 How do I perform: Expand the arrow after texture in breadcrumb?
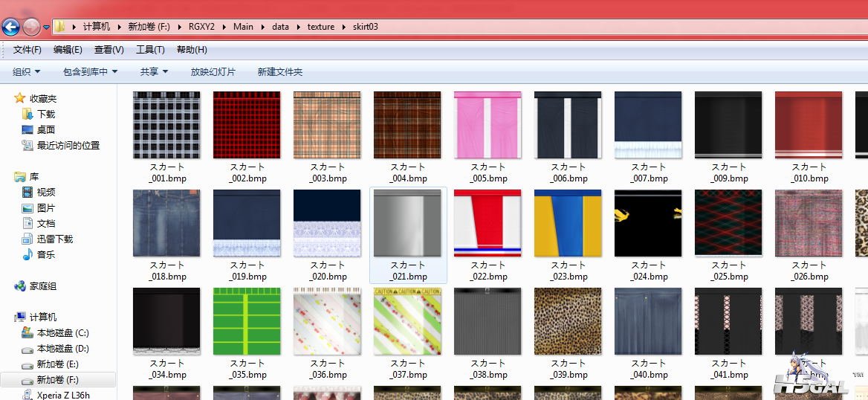click(x=344, y=27)
